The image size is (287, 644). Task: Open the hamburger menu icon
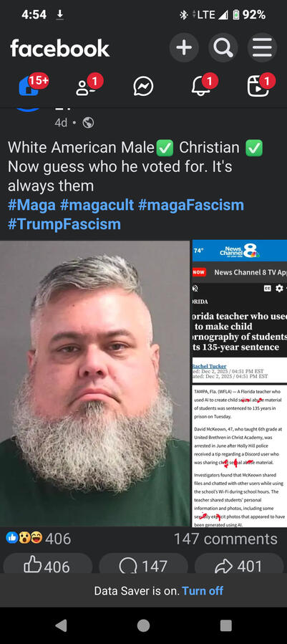click(262, 48)
